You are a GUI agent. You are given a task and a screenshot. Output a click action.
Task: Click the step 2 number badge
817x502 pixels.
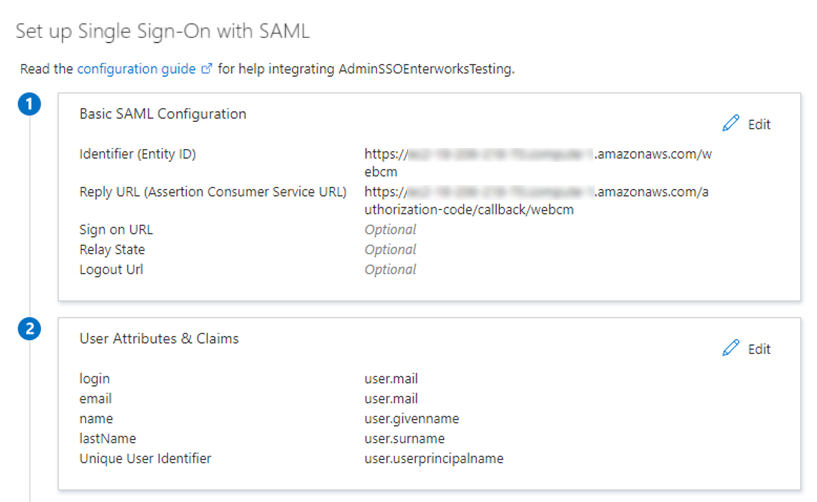[30, 330]
